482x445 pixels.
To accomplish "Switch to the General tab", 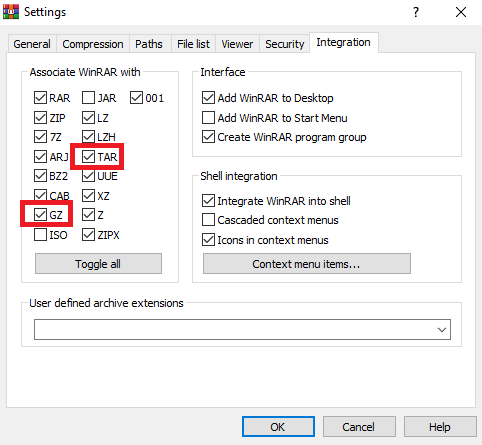I will point(32,44).
